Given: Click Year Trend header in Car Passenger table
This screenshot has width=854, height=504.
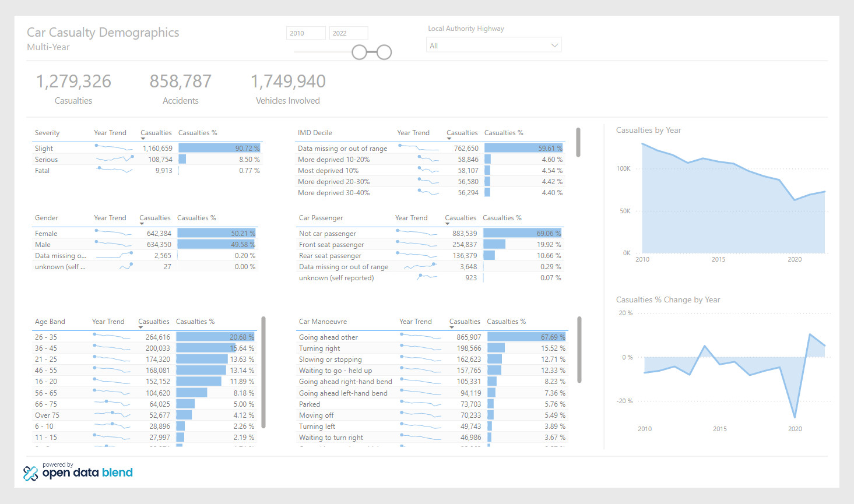Looking at the screenshot, I should 412,218.
